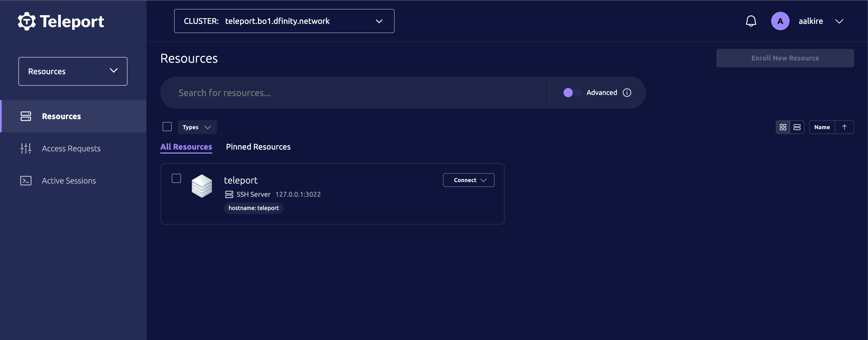Image resolution: width=868 pixels, height=340 pixels.
Task: Go to Resources in sidebar
Action: 73,116
